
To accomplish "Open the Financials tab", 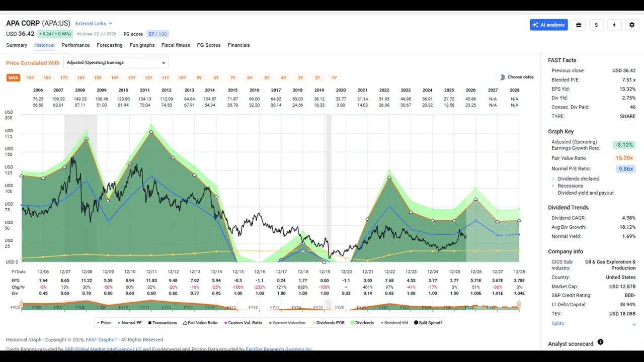I will 238,45.
